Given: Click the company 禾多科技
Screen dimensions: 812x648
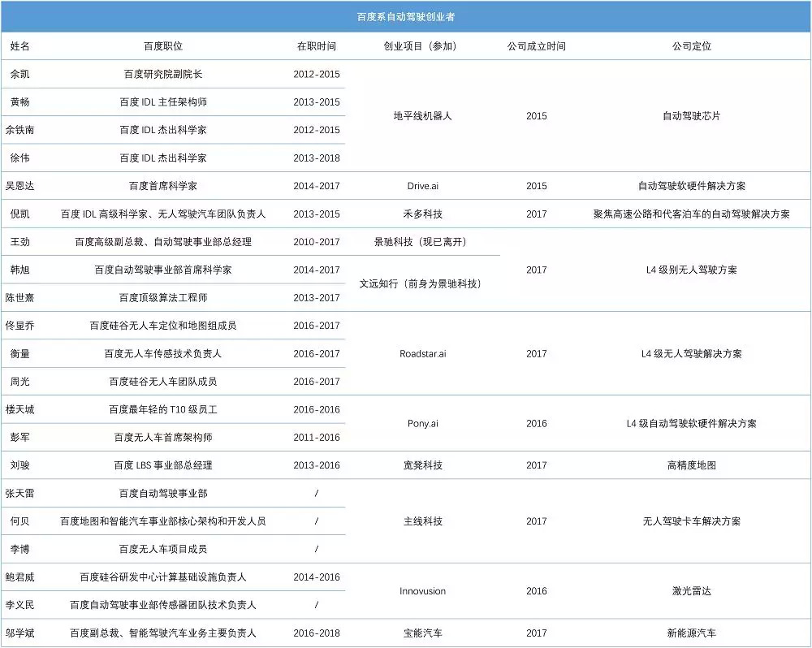Looking at the screenshot, I should pos(422,214).
